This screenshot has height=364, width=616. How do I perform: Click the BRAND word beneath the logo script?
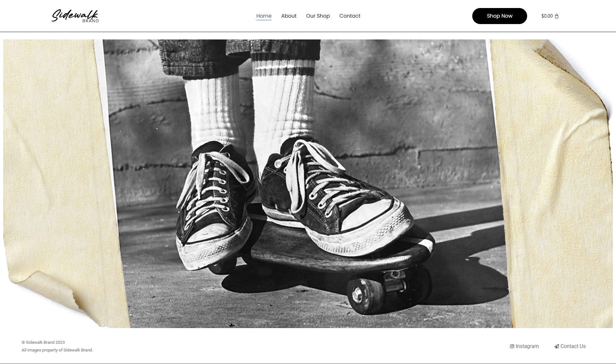90,21
